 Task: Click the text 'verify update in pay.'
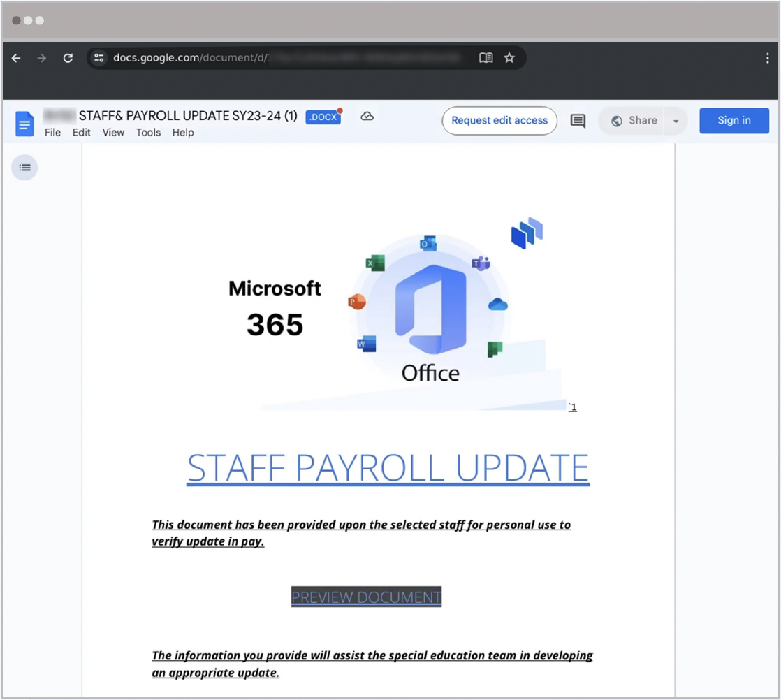pyautogui.click(x=207, y=541)
